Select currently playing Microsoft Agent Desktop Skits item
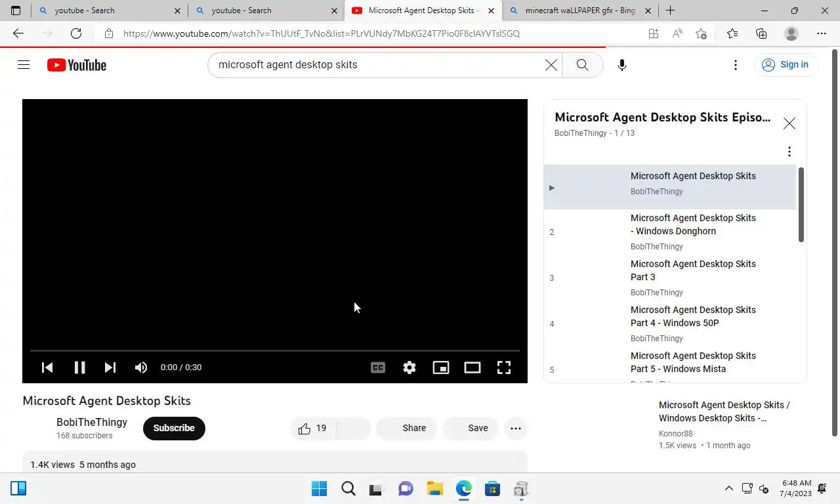The image size is (840, 504). [670, 187]
